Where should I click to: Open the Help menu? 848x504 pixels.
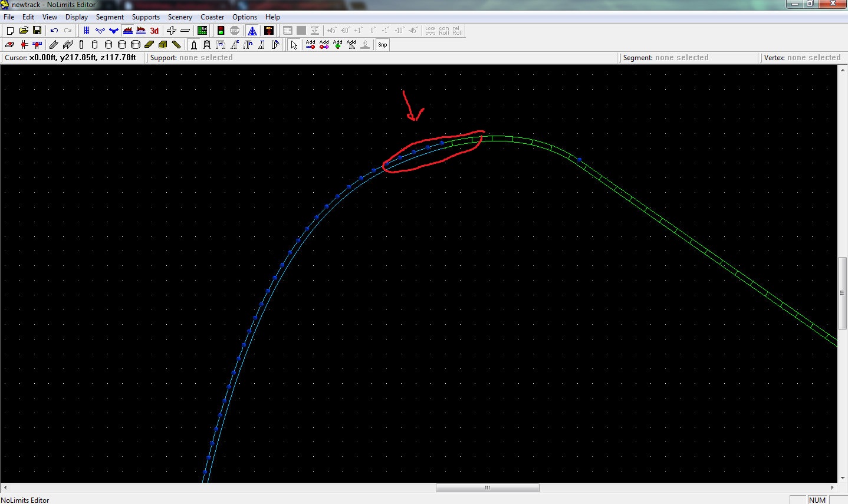click(272, 17)
